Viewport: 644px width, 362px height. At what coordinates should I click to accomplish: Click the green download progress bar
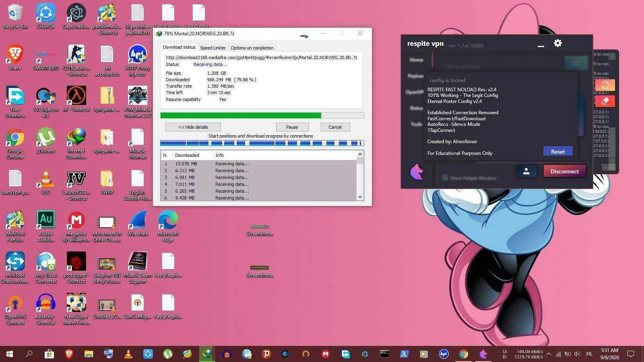(262, 115)
